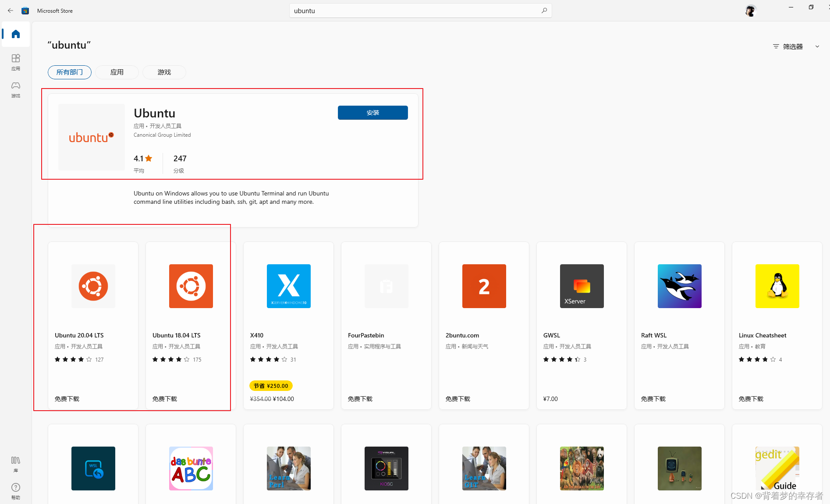Viewport: 830px width, 504px height.
Task: Open the Linux Cheatsheet penguin icon
Action: 777,286
